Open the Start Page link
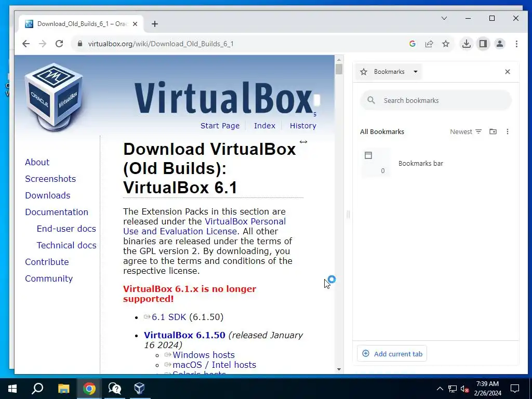Viewport: 532px width, 399px height. (220, 126)
